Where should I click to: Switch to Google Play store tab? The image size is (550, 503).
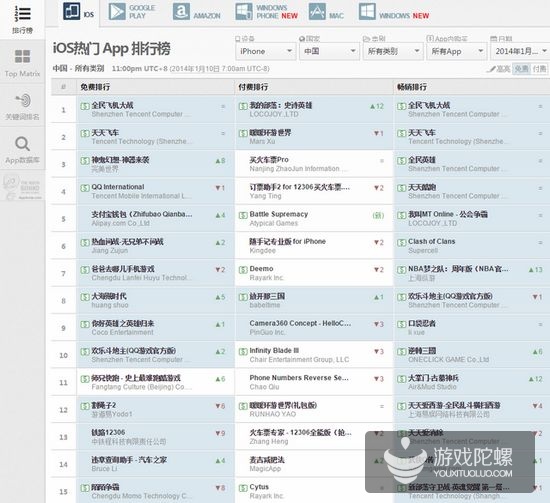pyautogui.click(x=132, y=12)
